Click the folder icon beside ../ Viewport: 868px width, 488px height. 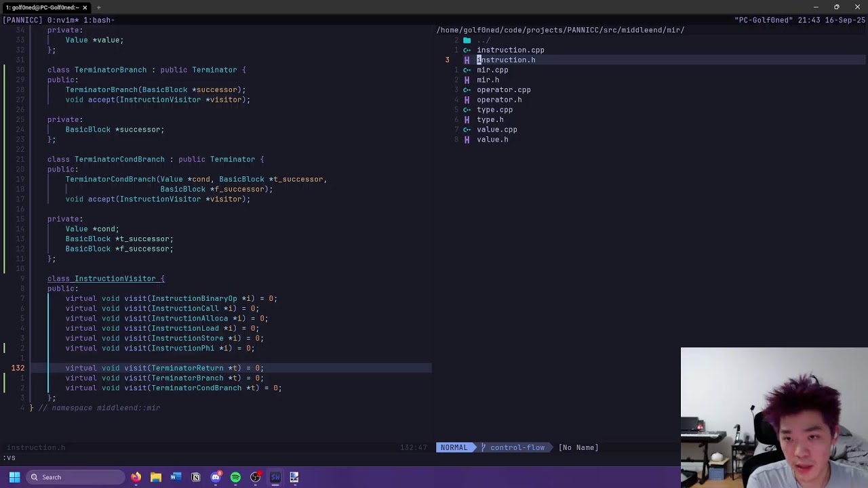click(467, 40)
